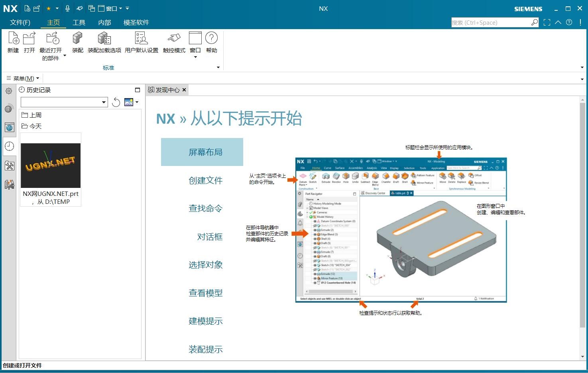Expand the recently opened parts dropdown arrow
Screen dimensions: 588x373
coord(65,55)
